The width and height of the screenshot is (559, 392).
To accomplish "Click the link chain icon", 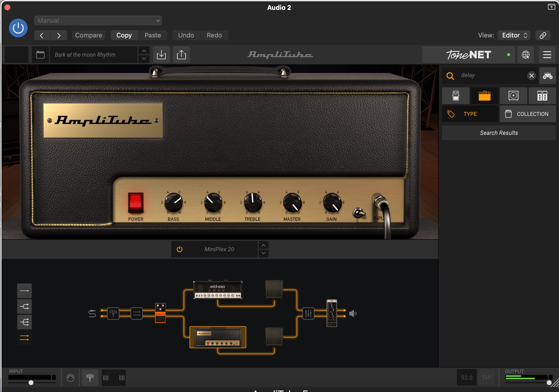I will (543, 35).
